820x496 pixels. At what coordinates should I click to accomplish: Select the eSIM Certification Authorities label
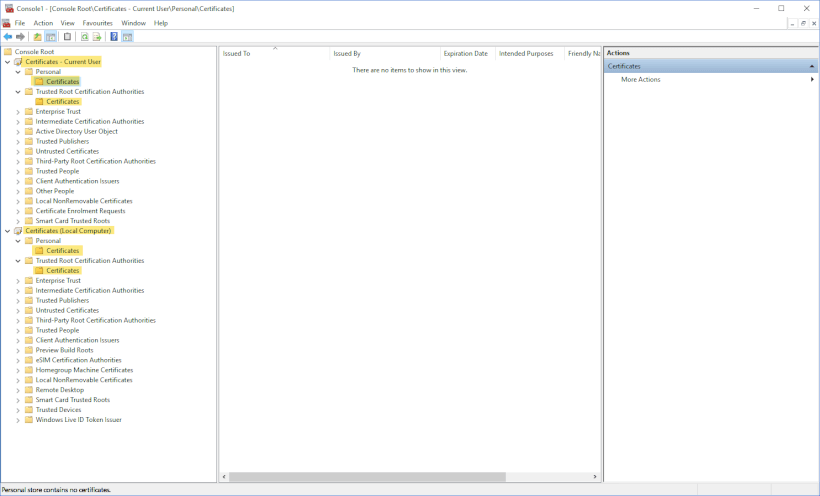click(78, 360)
